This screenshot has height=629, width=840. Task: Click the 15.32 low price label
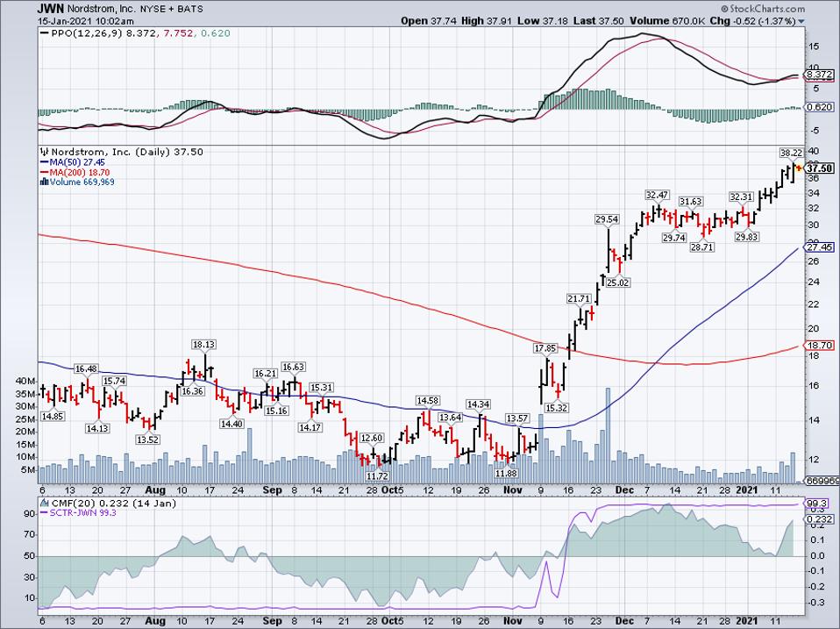556,408
